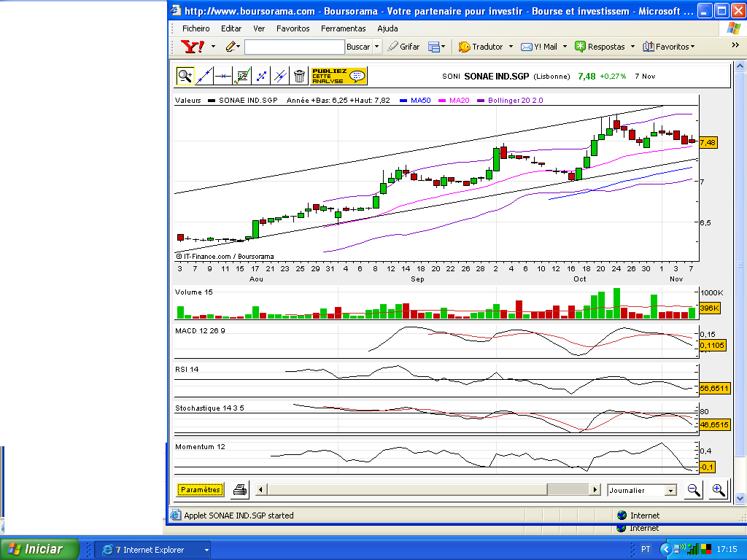Viewport: 747px width, 560px height.
Task: Click the Paramètres button
Action: tap(200, 489)
